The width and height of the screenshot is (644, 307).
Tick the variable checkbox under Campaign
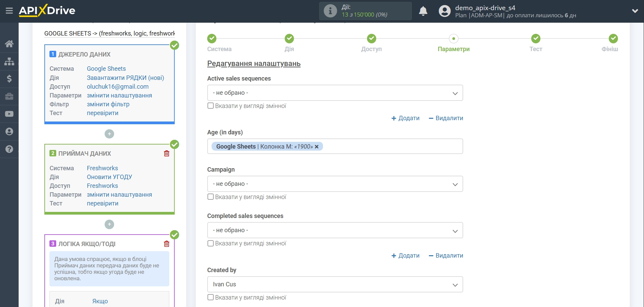[211, 197]
